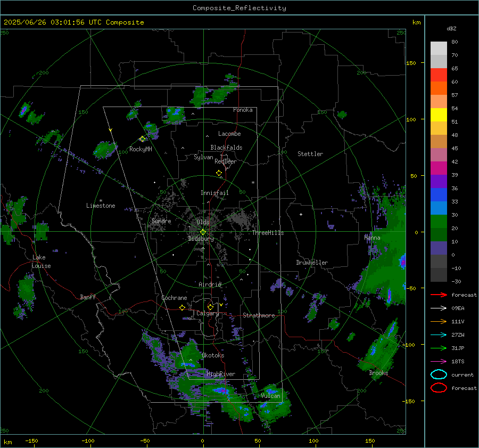Click the RedDeer city label

[226, 161]
